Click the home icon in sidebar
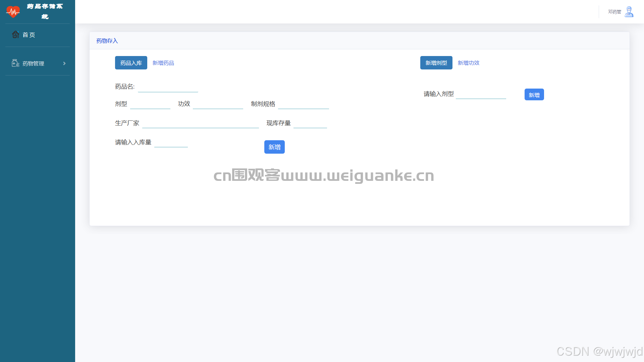644x362 pixels. (15, 35)
